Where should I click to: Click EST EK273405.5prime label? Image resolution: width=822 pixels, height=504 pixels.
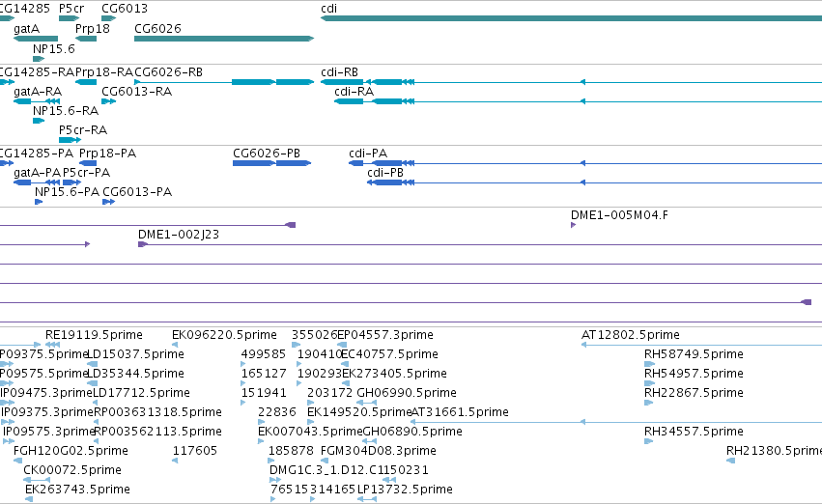394,374
